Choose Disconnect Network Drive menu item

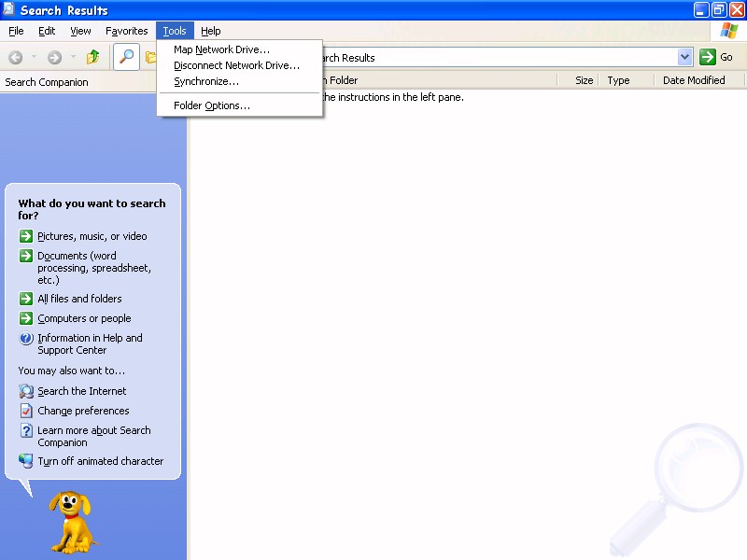pos(240,65)
